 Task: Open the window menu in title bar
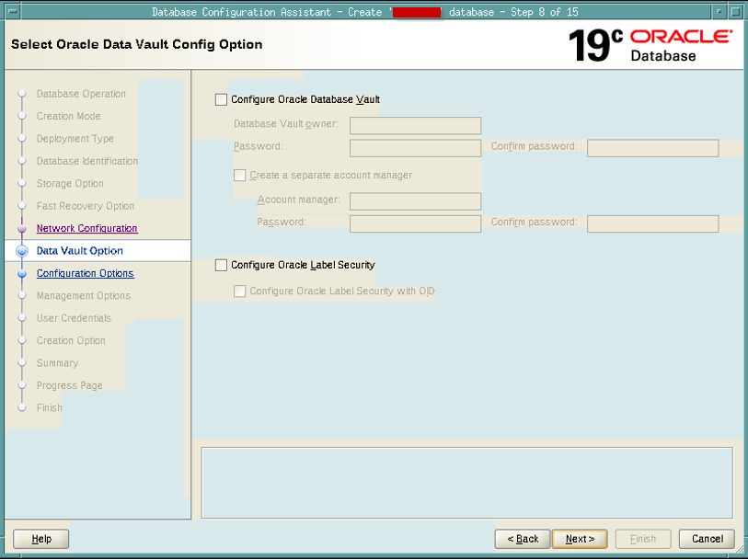click(x=12, y=11)
